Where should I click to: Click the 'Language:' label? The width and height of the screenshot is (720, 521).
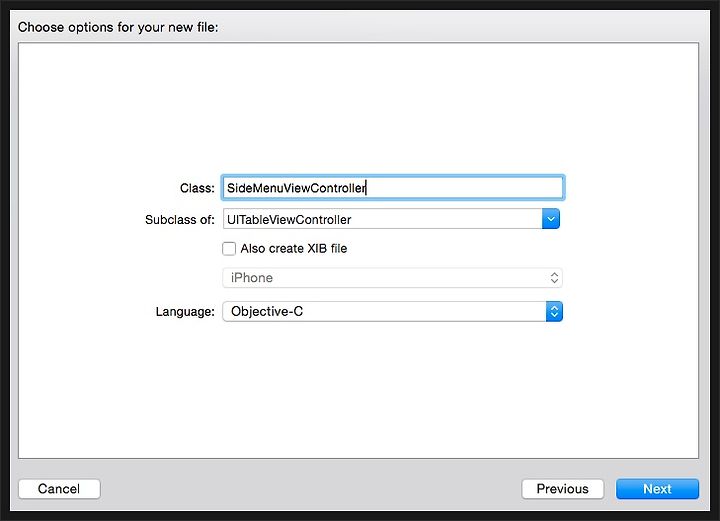[x=185, y=312]
